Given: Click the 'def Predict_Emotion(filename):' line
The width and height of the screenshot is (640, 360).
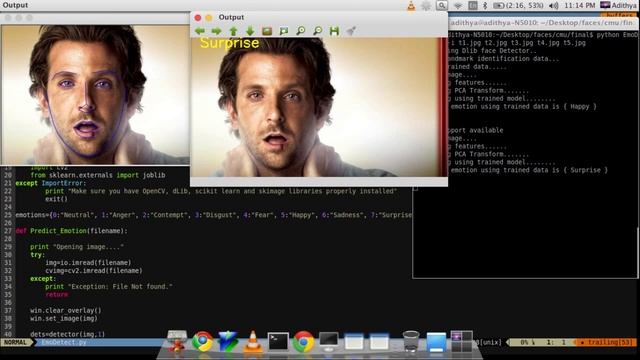Looking at the screenshot, I should click(71, 231).
